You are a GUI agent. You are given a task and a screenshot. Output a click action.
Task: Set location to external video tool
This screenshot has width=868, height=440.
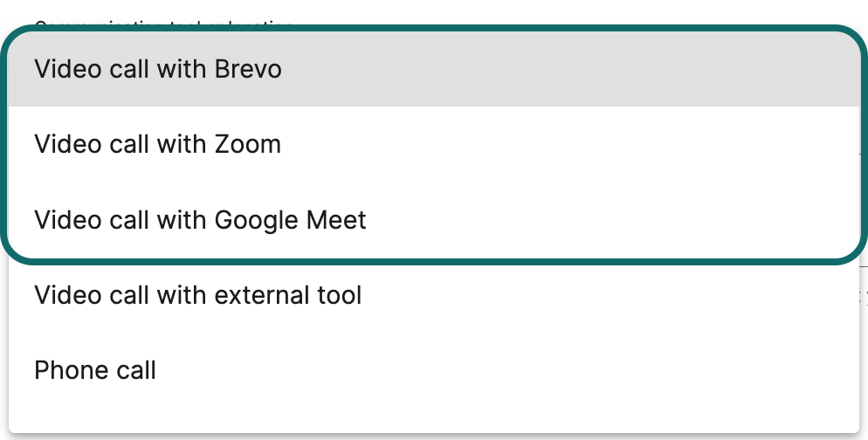click(197, 295)
